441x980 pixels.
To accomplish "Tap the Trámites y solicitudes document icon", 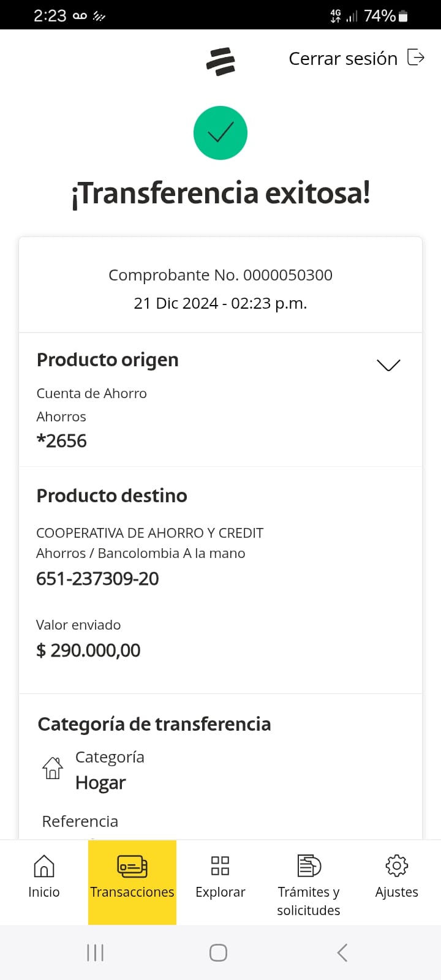I will [309, 866].
